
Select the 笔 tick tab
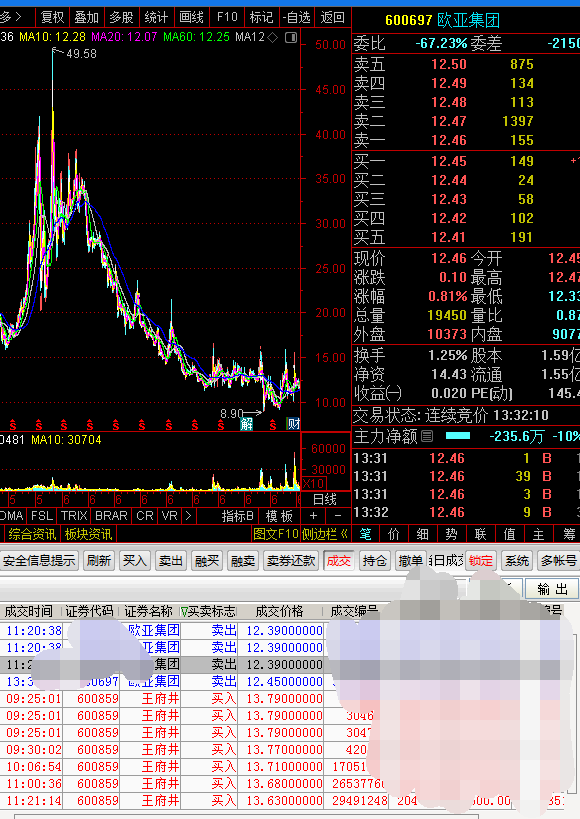click(366, 534)
